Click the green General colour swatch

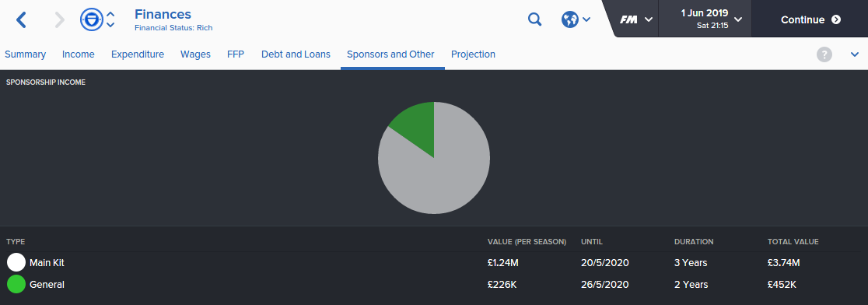point(16,285)
